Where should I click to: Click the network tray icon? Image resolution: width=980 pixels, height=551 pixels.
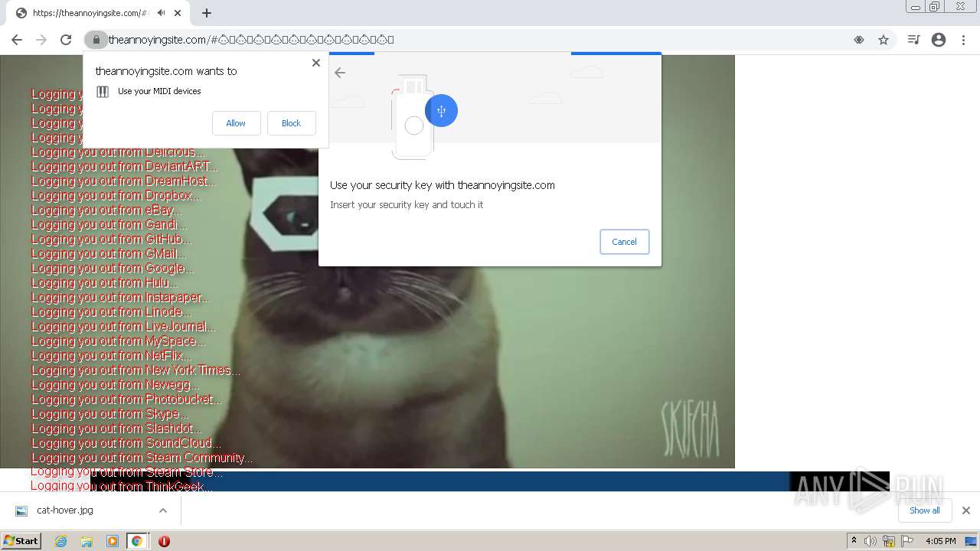(889, 541)
